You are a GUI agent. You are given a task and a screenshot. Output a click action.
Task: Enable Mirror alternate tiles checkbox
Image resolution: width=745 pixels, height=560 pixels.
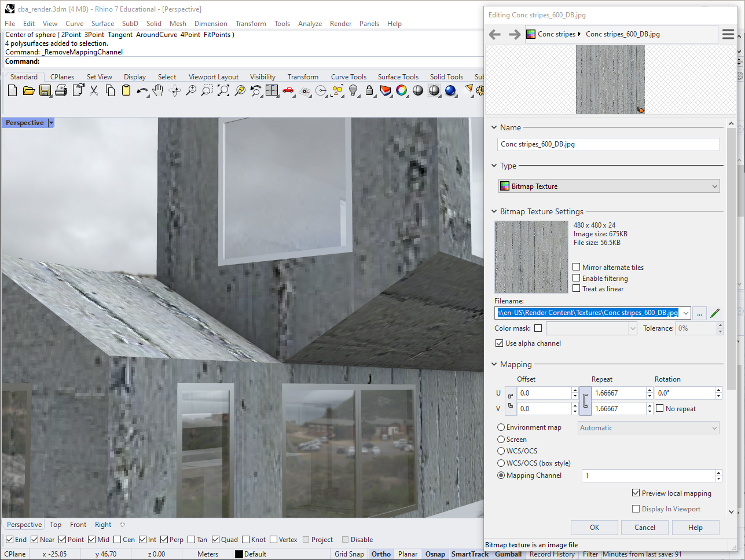pyautogui.click(x=577, y=267)
